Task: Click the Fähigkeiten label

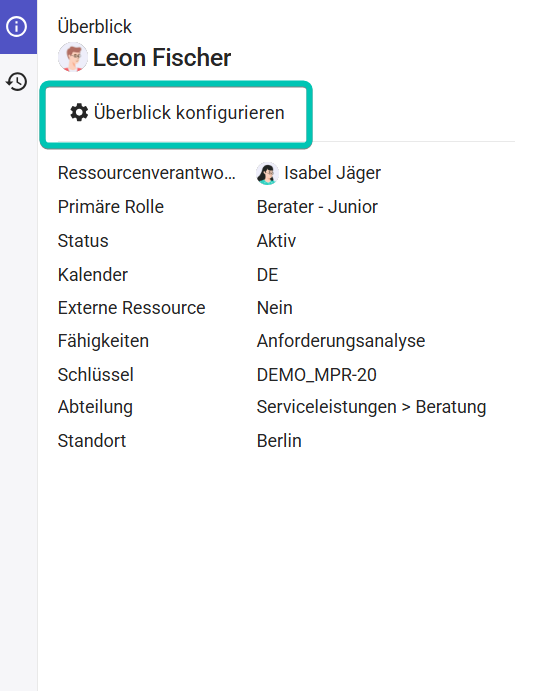Action: (x=103, y=341)
